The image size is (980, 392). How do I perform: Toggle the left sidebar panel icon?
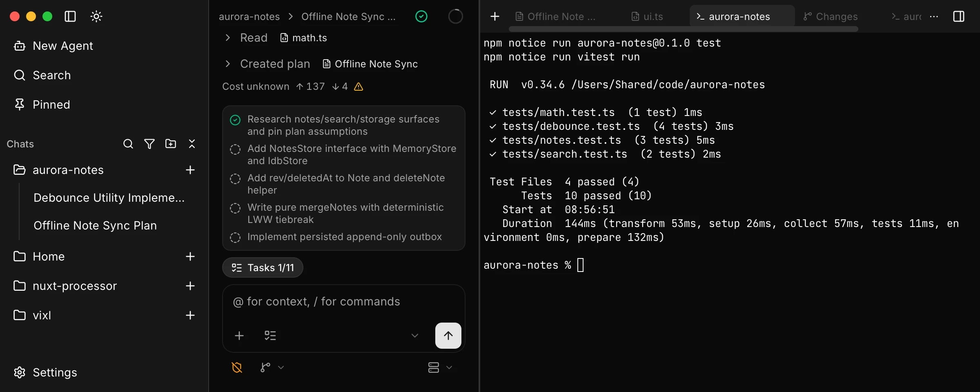pos(70,16)
